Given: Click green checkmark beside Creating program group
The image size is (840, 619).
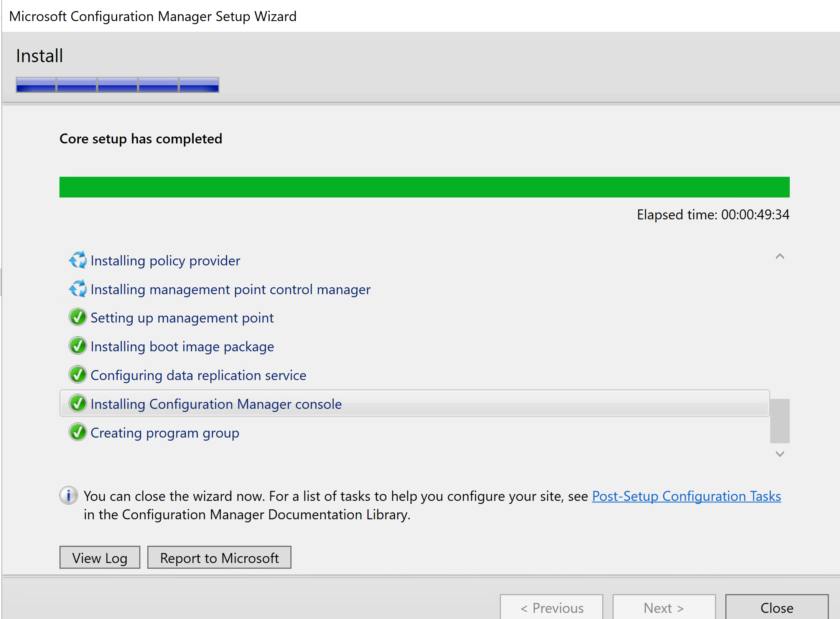Looking at the screenshot, I should click(x=78, y=432).
